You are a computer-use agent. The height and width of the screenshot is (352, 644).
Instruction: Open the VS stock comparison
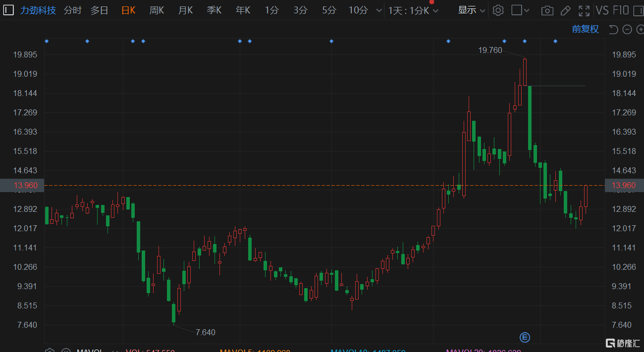click(602, 10)
